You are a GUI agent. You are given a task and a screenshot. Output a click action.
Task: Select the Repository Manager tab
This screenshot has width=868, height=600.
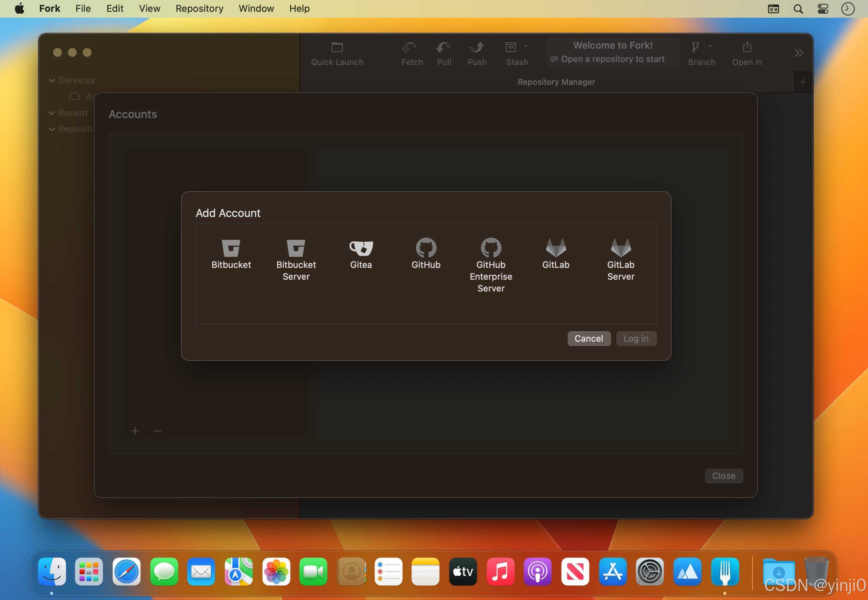[556, 82]
